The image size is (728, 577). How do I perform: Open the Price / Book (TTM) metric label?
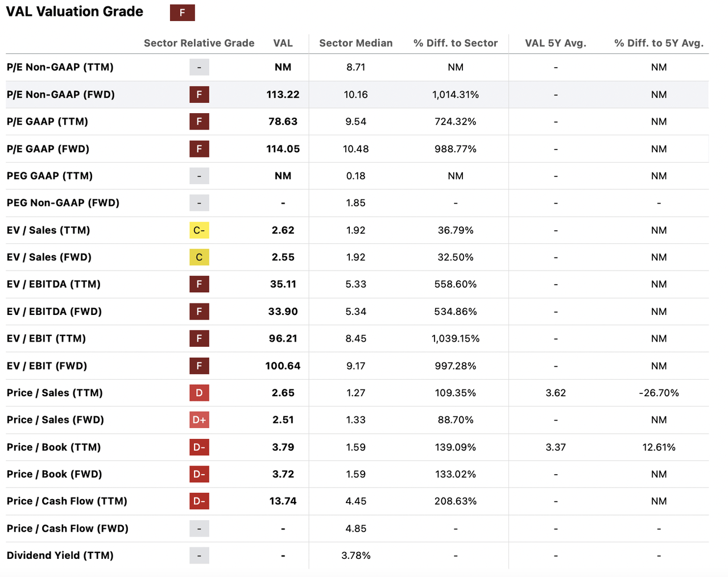[x=54, y=447]
